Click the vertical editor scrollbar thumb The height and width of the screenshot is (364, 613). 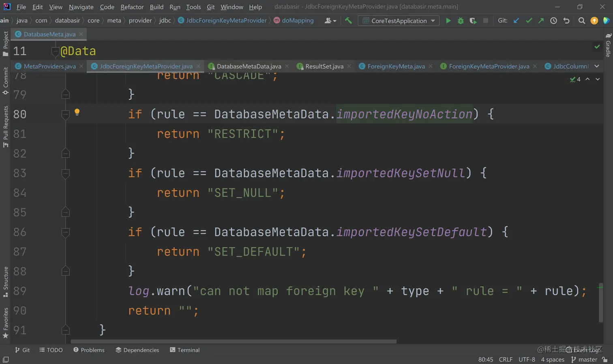tap(600, 303)
